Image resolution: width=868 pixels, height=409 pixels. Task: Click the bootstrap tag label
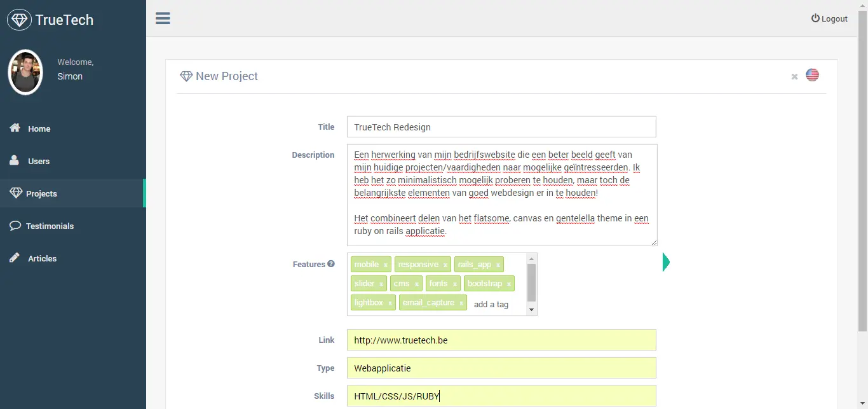[484, 284]
